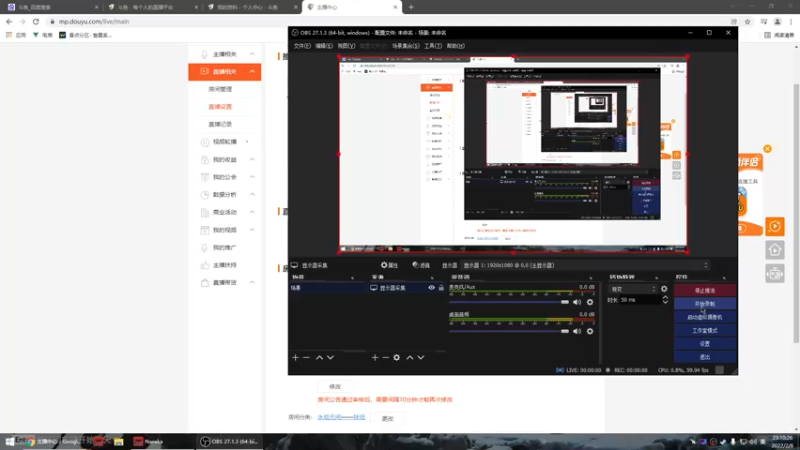Expand the 视频轮播 sidebar item

coord(224,142)
